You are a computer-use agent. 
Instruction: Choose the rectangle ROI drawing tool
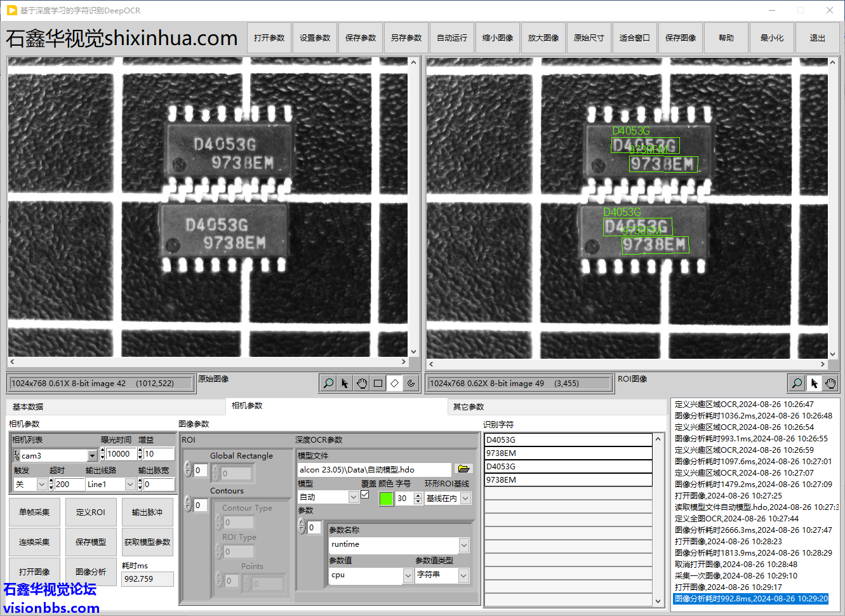pos(378,383)
